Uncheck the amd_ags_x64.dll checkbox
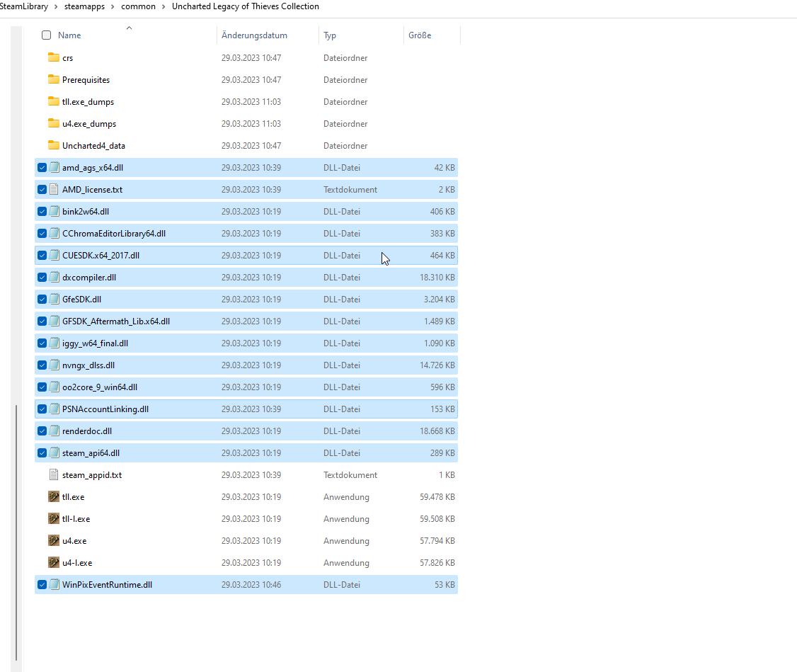Screen dimensions: 797x672 click(x=42, y=167)
